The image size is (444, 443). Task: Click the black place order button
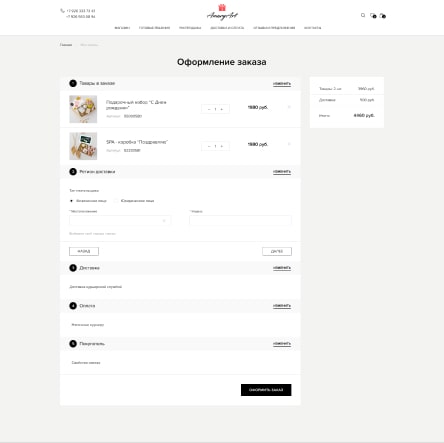point(266,390)
